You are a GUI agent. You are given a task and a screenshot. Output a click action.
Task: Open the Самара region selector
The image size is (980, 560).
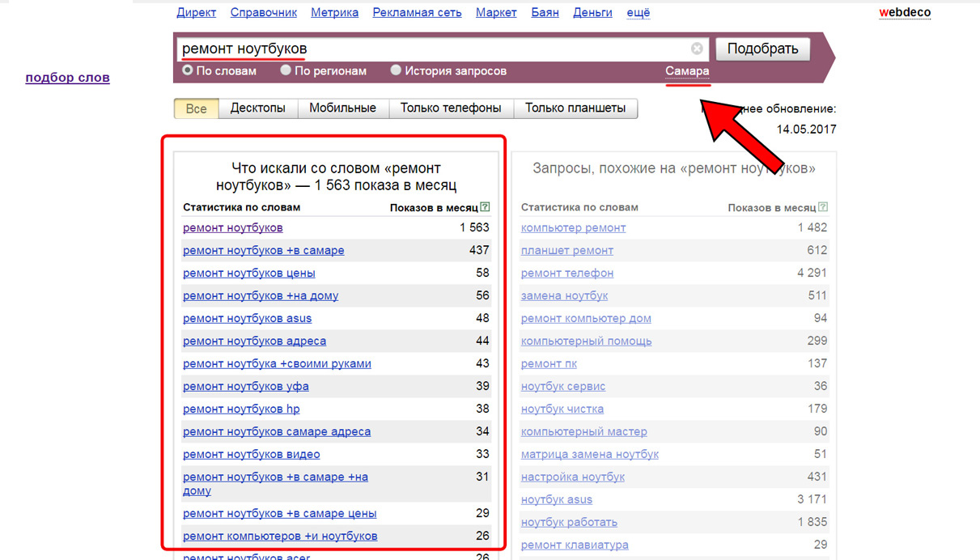click(x=687, y=71)
